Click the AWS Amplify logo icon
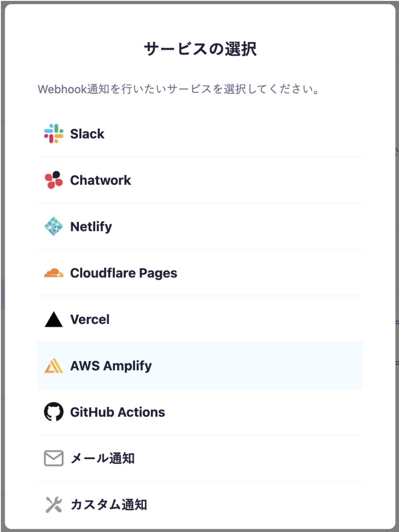The height and width of the screenshot is (532, 399). pos(54,366)
